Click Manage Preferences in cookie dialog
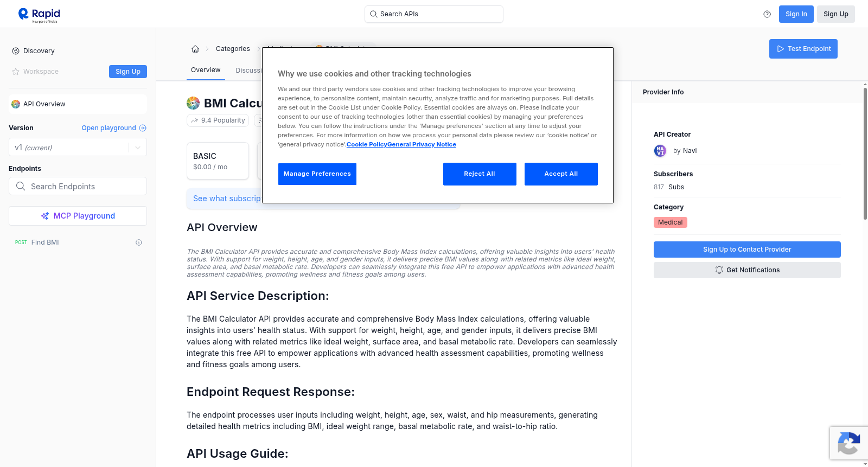868x467 pixels. 317,174
